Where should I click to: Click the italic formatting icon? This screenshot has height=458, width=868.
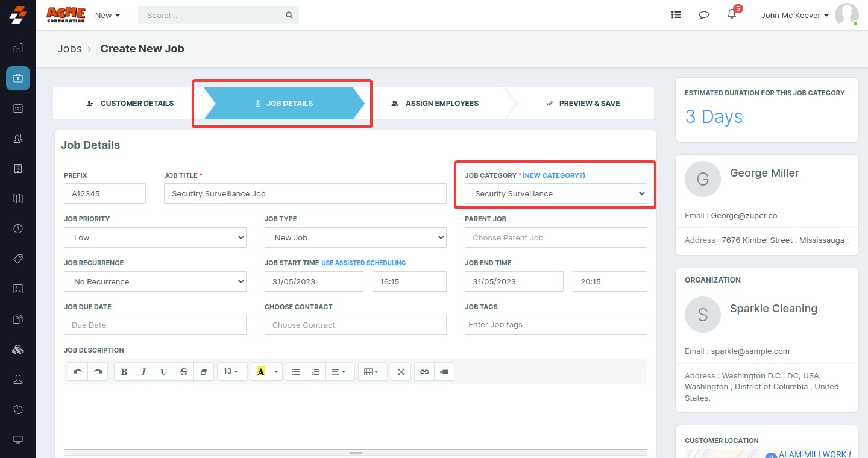[143, 372]
